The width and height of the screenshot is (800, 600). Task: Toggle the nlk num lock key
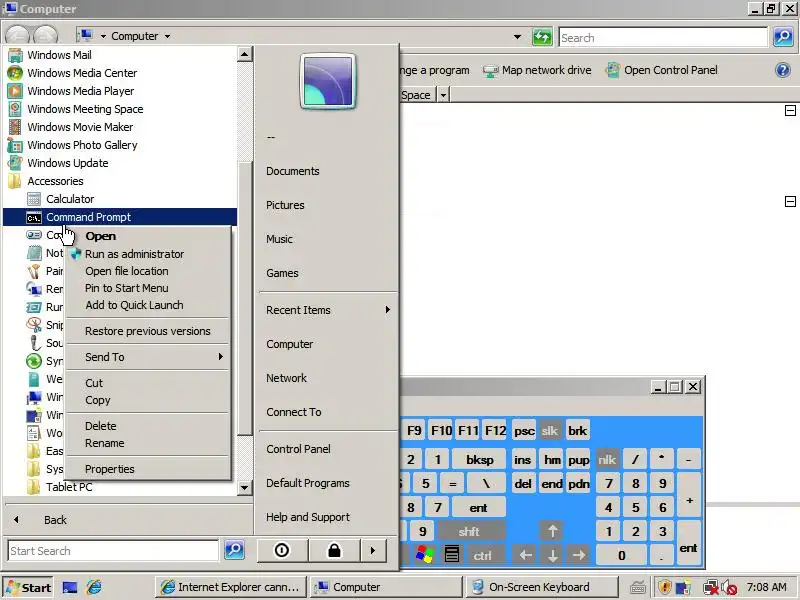(607, 460)
